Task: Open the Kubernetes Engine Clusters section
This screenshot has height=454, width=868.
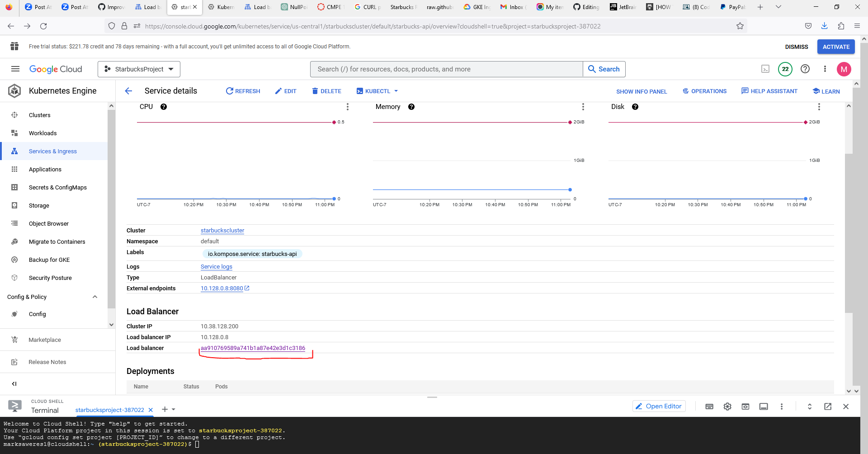Action: tap(39, 115)
